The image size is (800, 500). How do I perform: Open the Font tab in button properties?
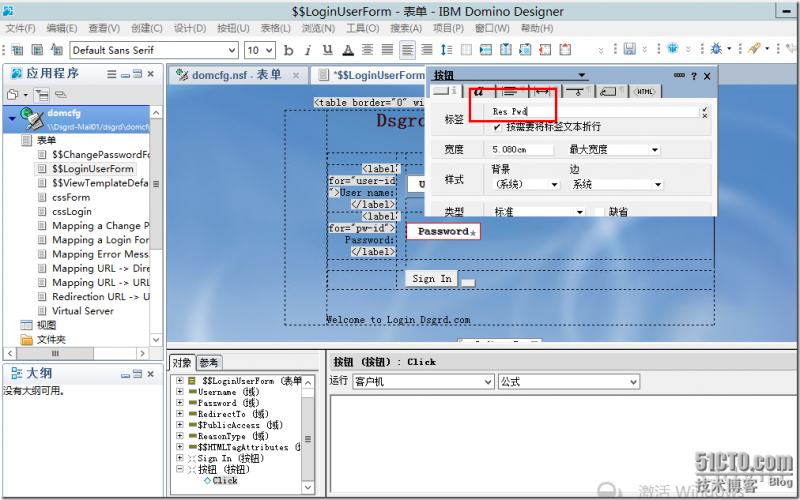point(478,92)
